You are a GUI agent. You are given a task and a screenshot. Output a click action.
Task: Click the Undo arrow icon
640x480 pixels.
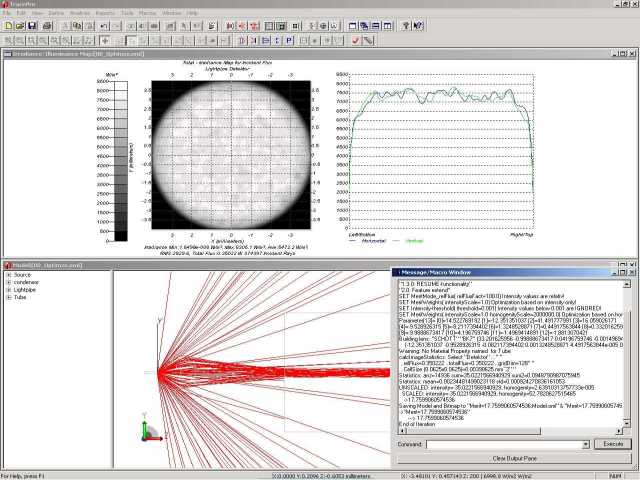pyautogui.click(x=104, y=26)
